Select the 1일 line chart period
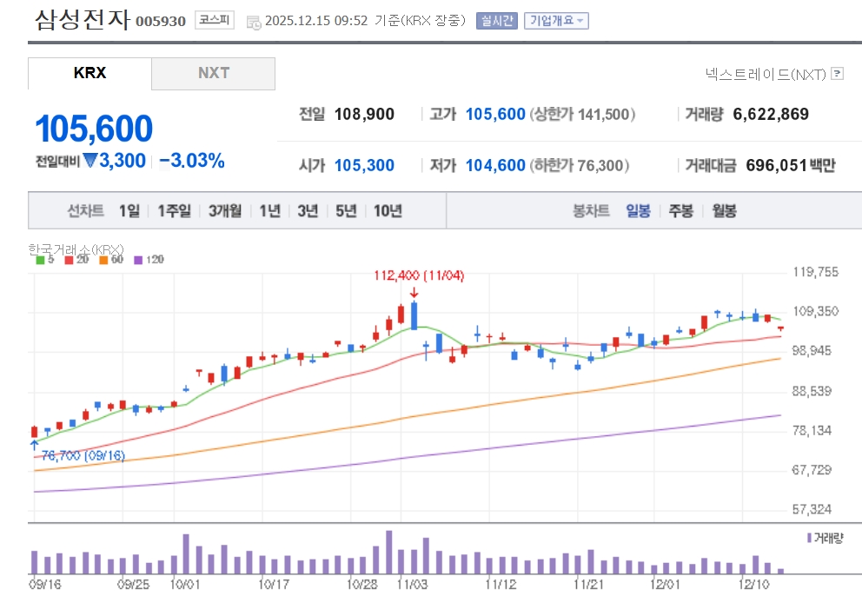 [129, 210]
